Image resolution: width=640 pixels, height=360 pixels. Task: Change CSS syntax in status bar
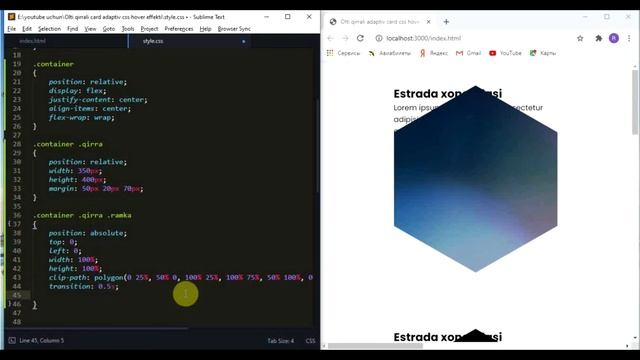[x=310, y=340]
